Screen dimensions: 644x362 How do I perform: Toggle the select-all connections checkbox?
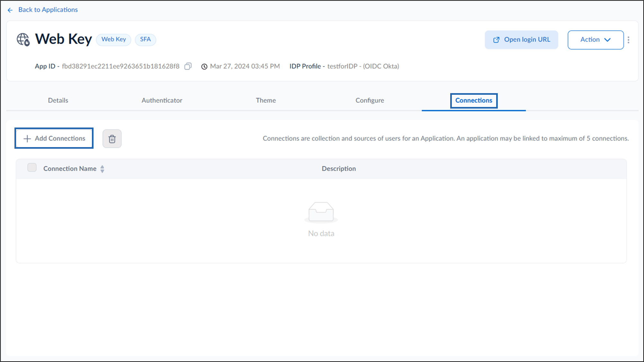32,168
